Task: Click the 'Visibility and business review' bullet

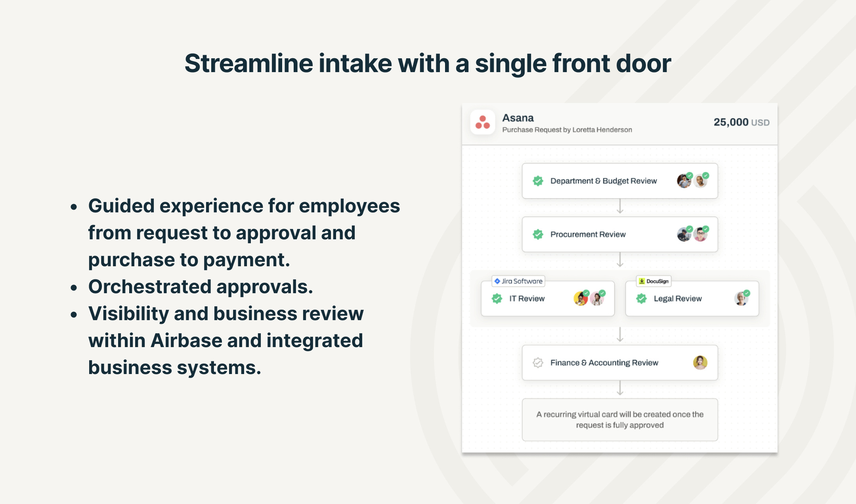Action: pyautogui.click(x=226, y=340)
